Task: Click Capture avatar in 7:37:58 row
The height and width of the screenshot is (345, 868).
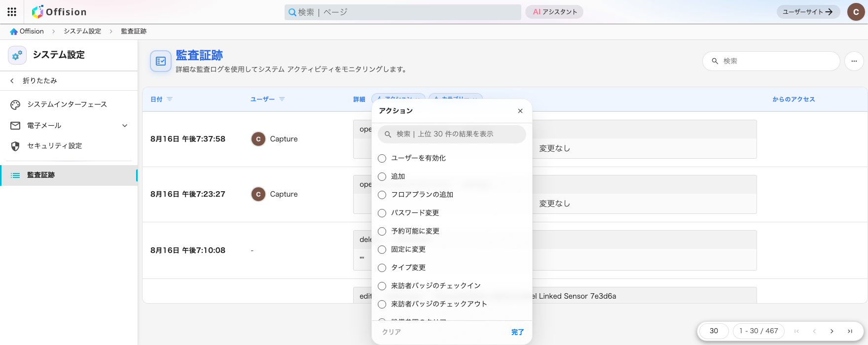Action: click(258, 139)
